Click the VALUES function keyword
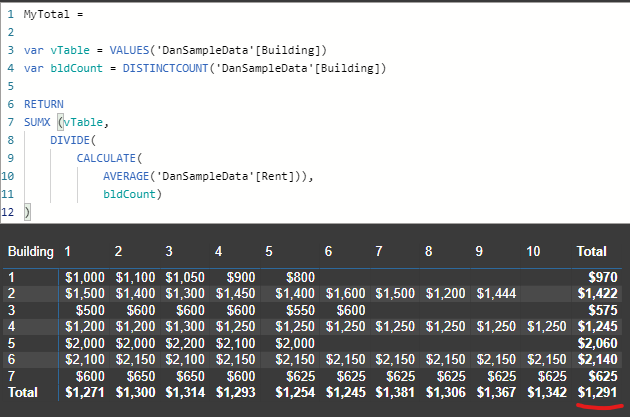Image resolution: width=630 pixels, height=417 pixels. [x=129, y=50]
